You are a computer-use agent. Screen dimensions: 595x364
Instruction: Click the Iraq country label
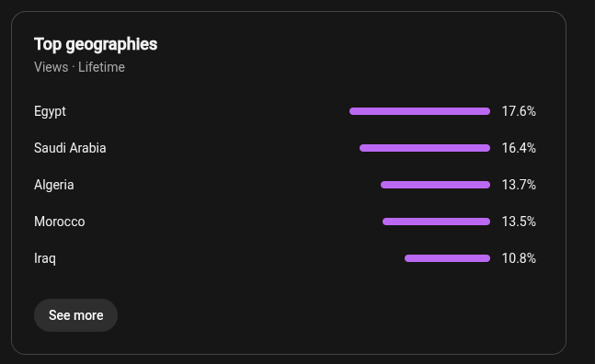[45, 259]
